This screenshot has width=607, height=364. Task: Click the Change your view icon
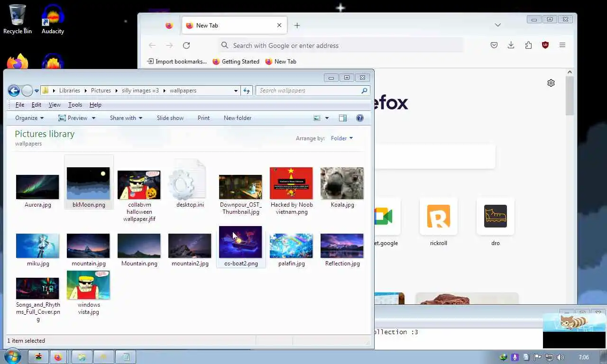tap(317, 118)
